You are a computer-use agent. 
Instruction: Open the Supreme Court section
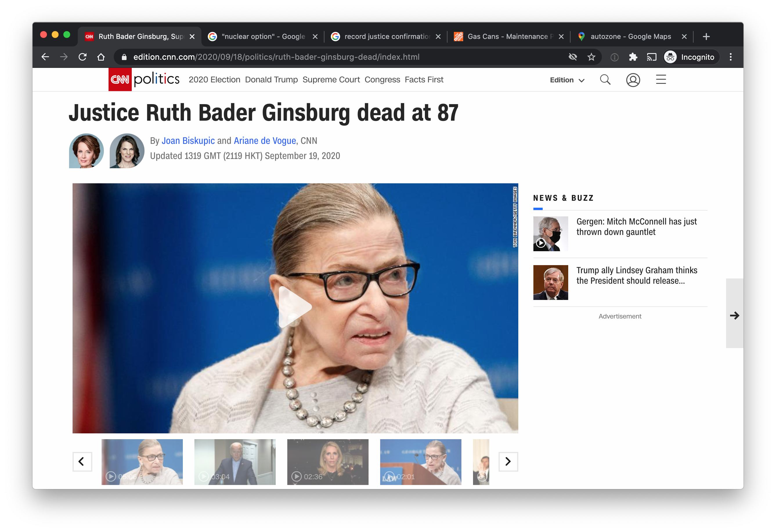pyautogui.click(x=331, y=80)
